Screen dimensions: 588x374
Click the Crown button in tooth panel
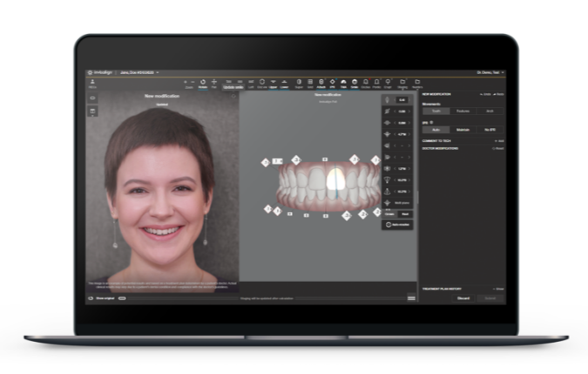pos(389,213)
